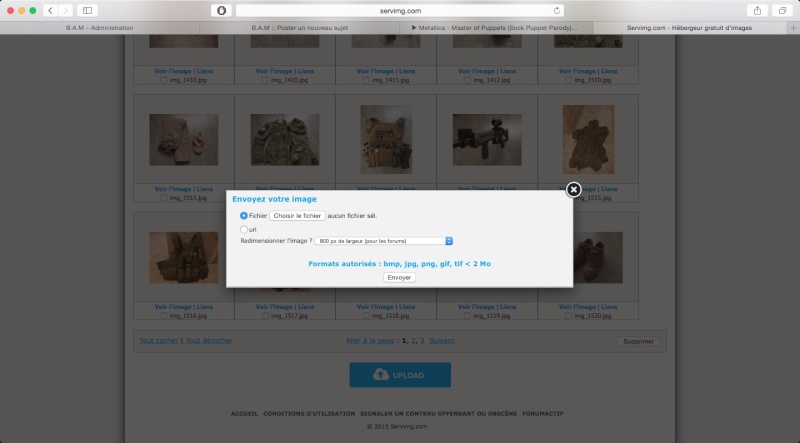Screen dimensions: 800x443
Task: Reload the servimg.com page
Action: (557, 10)
